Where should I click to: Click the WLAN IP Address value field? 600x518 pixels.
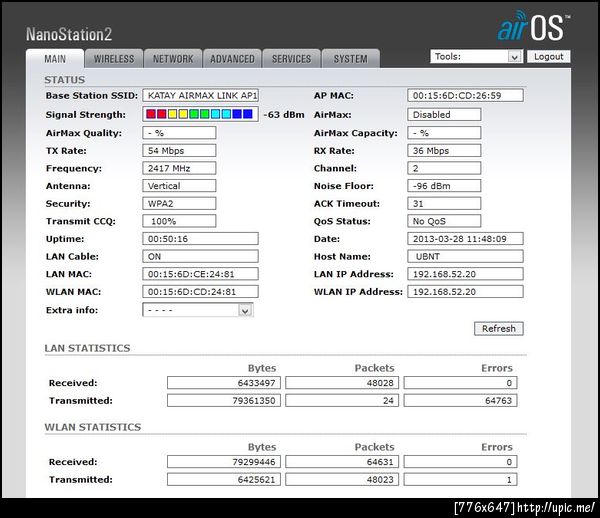(x=465, y=292)
